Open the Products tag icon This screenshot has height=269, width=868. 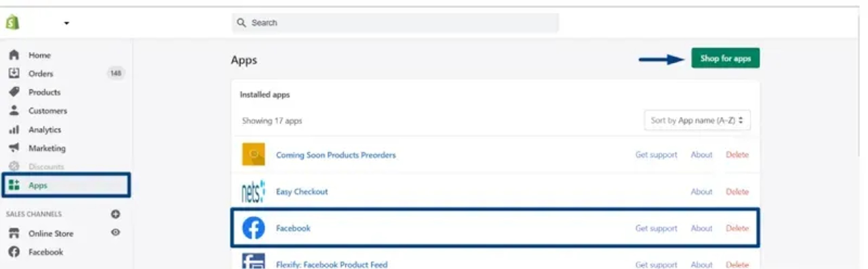tap(14, 92)
